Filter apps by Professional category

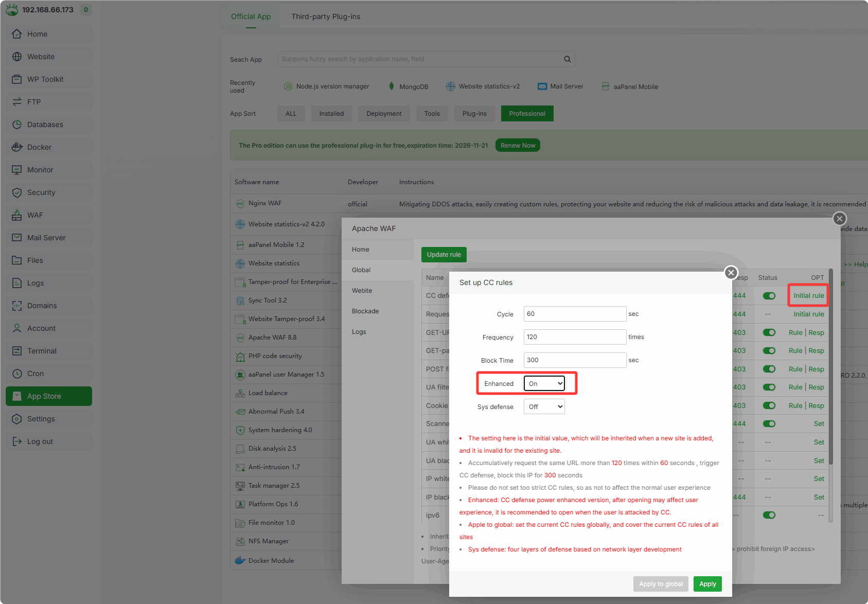coord(527,114)
